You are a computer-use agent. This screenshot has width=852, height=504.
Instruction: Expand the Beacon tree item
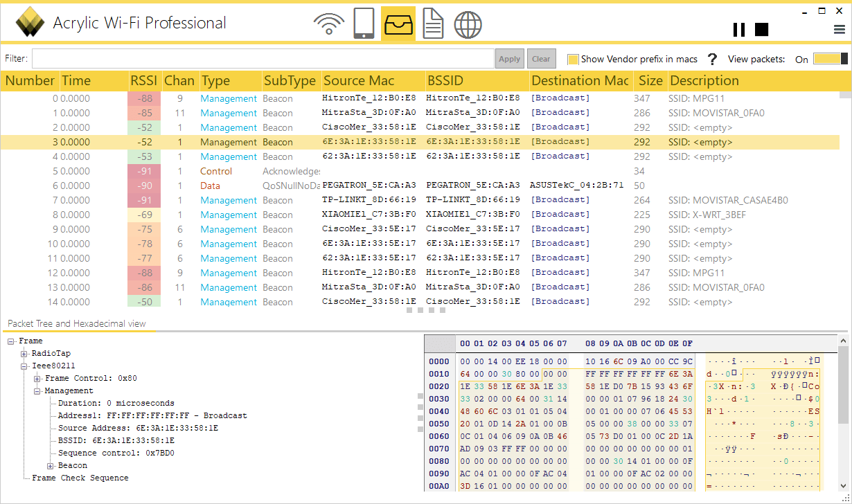(50, 465)
